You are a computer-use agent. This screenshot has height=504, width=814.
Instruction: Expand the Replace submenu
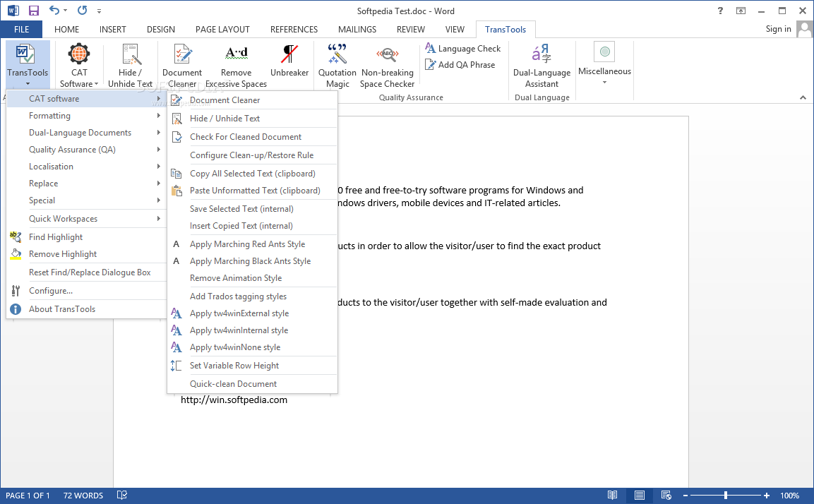86,184
